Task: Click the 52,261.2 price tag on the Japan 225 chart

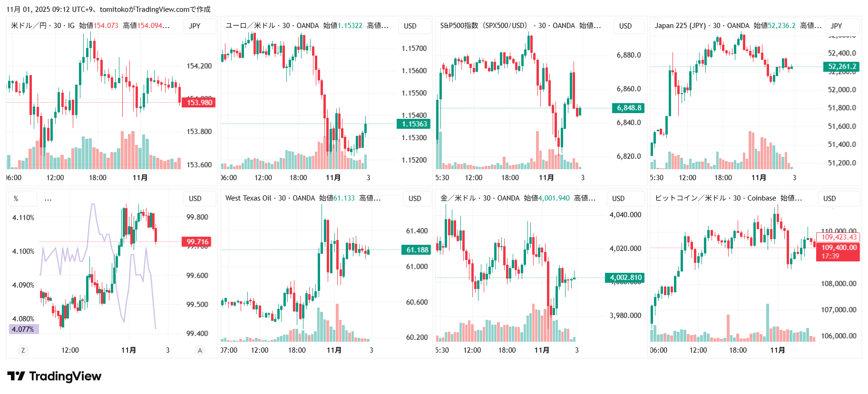Action: tap(842, 67)
